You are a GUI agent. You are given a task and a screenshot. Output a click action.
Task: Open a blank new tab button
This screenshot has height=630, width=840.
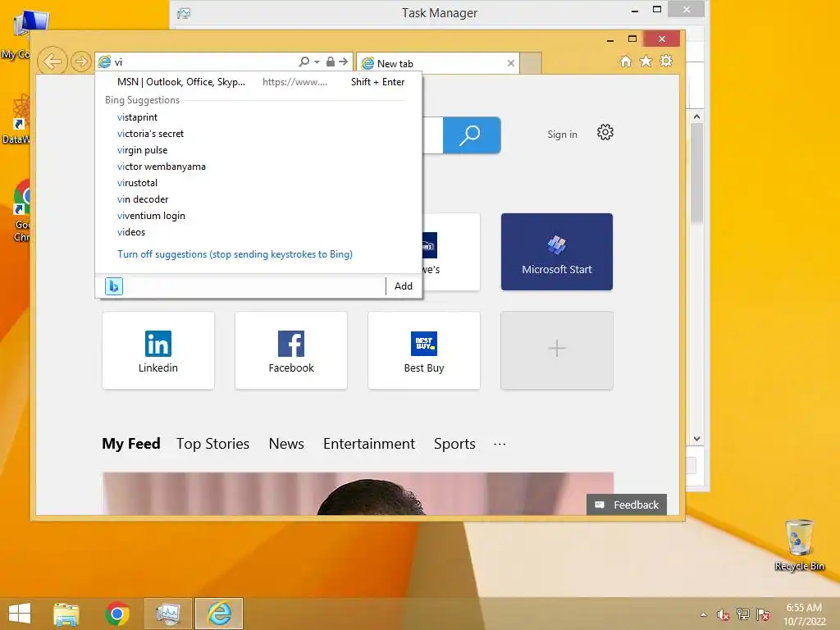tap(531, 63)
